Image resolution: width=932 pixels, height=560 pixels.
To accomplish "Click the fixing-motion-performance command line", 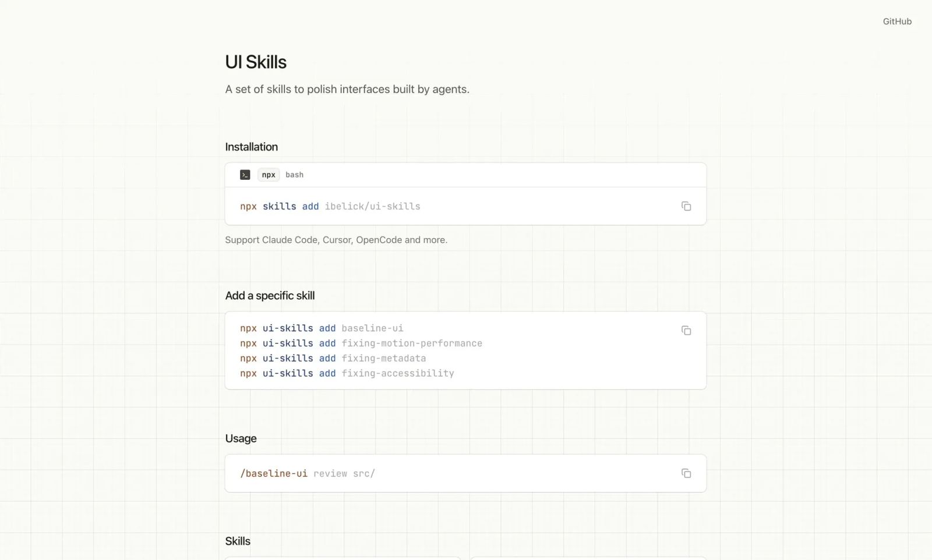I will point(361,343).
